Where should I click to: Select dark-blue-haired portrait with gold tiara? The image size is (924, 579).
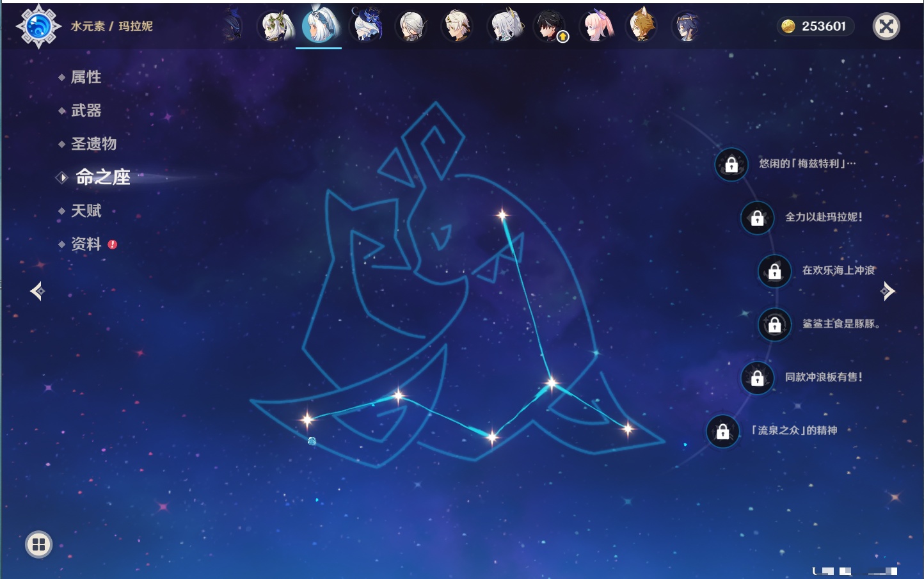click(687, 26)
